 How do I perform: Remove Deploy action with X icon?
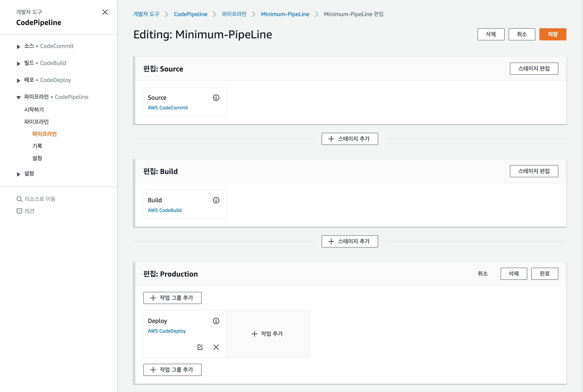[216, 347]
